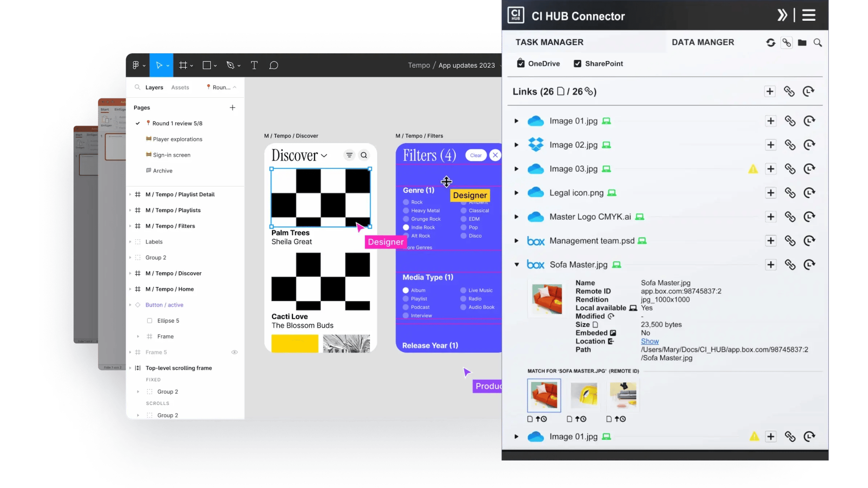Click update icon for Legal icon.png
The image size is (868, 488).
[809, 193]
